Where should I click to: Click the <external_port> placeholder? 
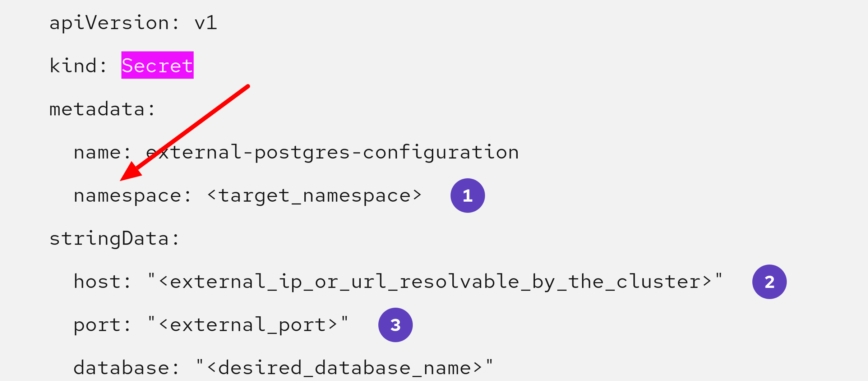click(248, 325)
